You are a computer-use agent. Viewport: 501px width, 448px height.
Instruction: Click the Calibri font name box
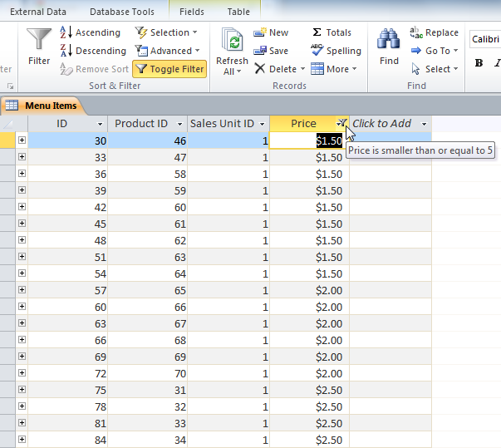[x=485, y=39]
